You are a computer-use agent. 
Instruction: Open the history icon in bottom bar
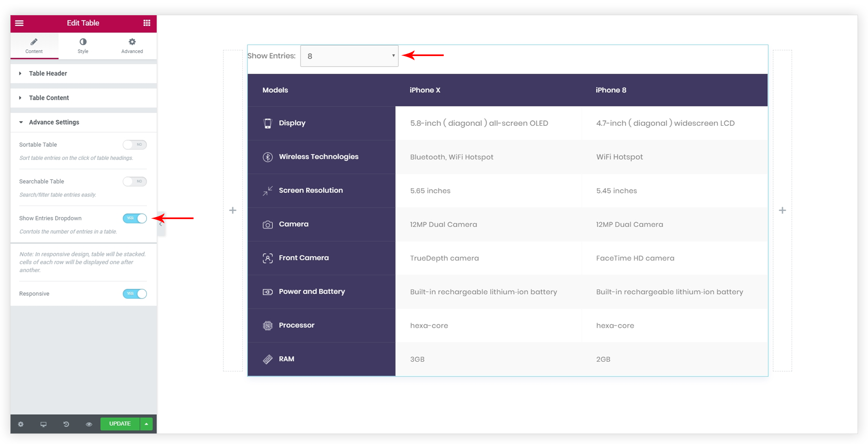tap(66, 424)
